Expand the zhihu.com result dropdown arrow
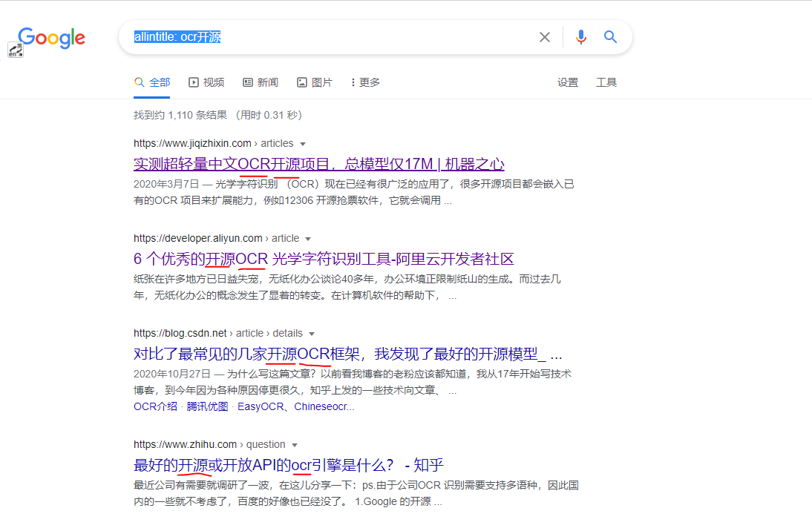This screenshot has width=812, height=528. (x=295, y=445)
